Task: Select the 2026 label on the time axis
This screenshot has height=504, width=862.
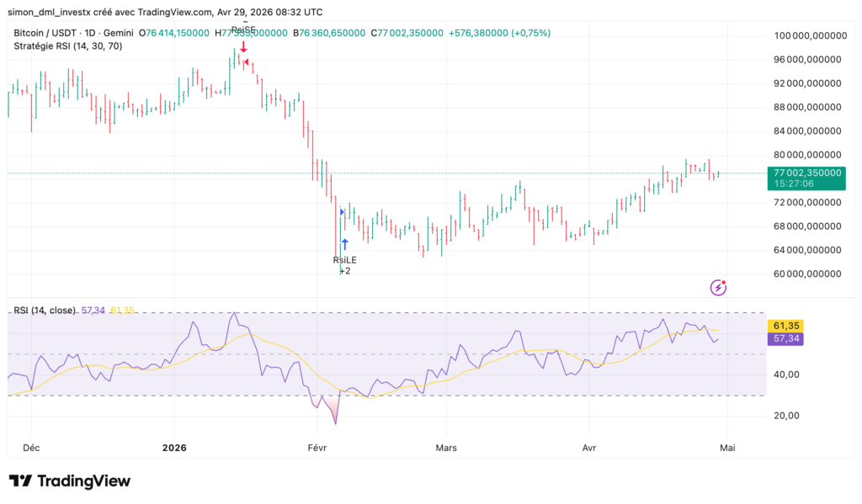Action: point(174,448)
